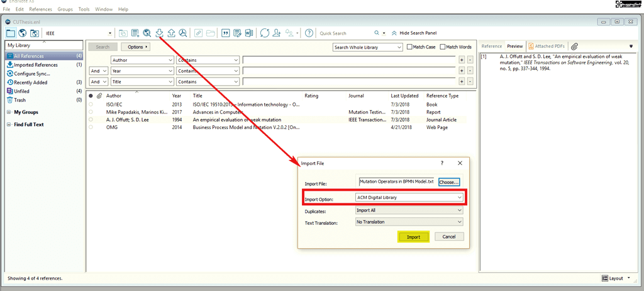Switch to the Reference tab
644x291 pixels.
tap(492, 46)
